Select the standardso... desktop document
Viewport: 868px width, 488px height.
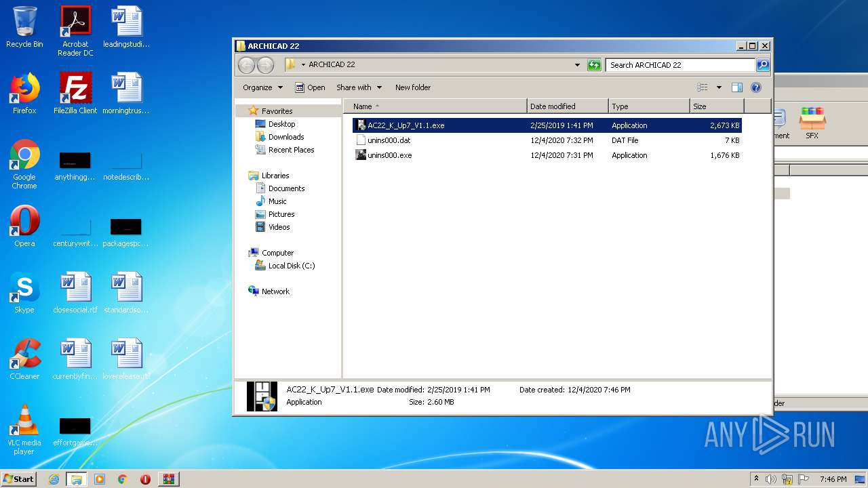point(126,293)
